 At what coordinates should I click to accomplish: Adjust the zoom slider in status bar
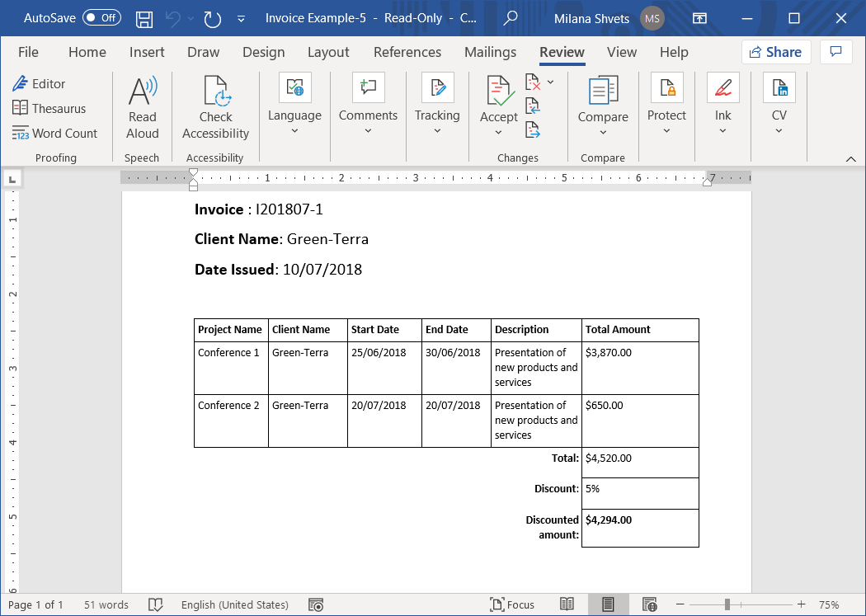point(727,604)
